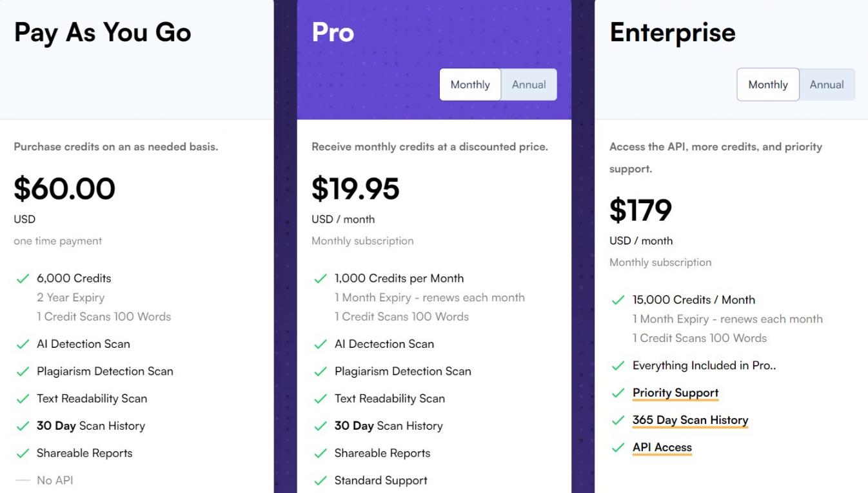Click checkmark next to Everything Included in Pro
868x493 pixels.
pos(618,366)
